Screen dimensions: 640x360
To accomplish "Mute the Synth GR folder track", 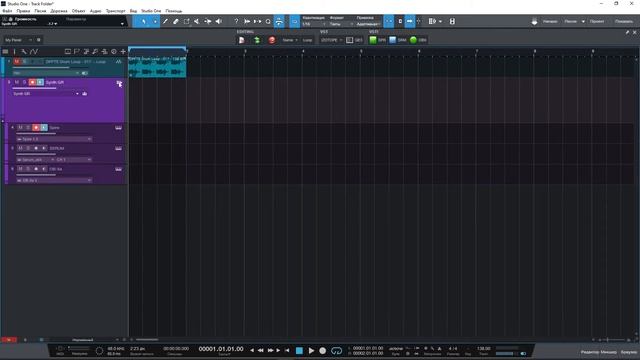I will pyautogui.click(x=17, y=82).
